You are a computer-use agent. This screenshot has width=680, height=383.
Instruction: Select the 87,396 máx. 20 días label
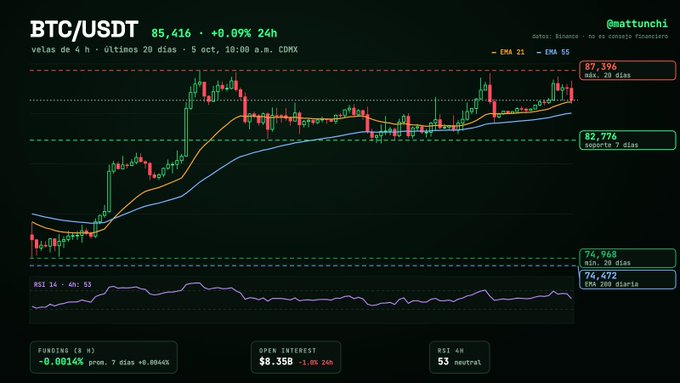pos(628,70)
